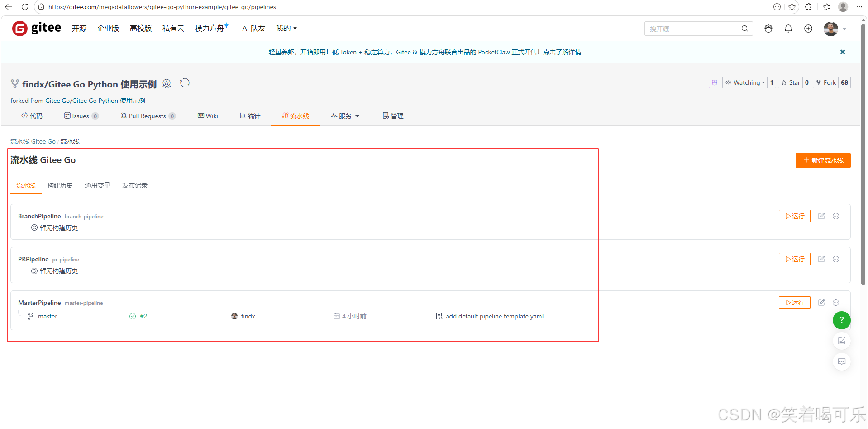Screen dimensions: 868x429
Task: Edit BranchPipeline with pencil icon
Action: (x=821, y=216)
